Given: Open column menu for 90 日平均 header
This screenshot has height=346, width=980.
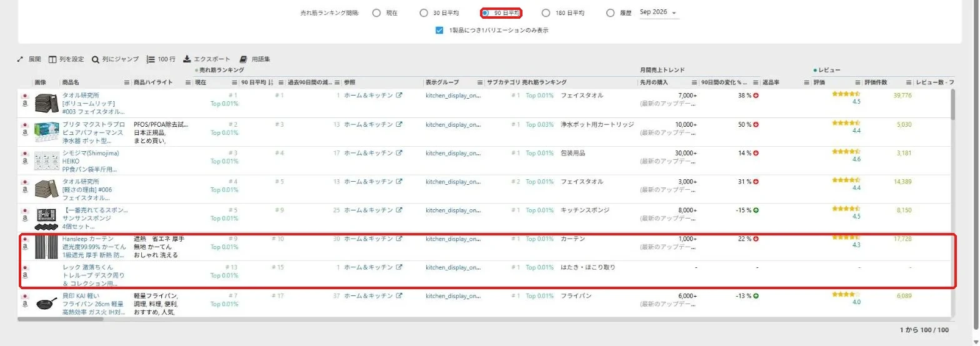Looking at the screenshot, I should click(281, 82).
